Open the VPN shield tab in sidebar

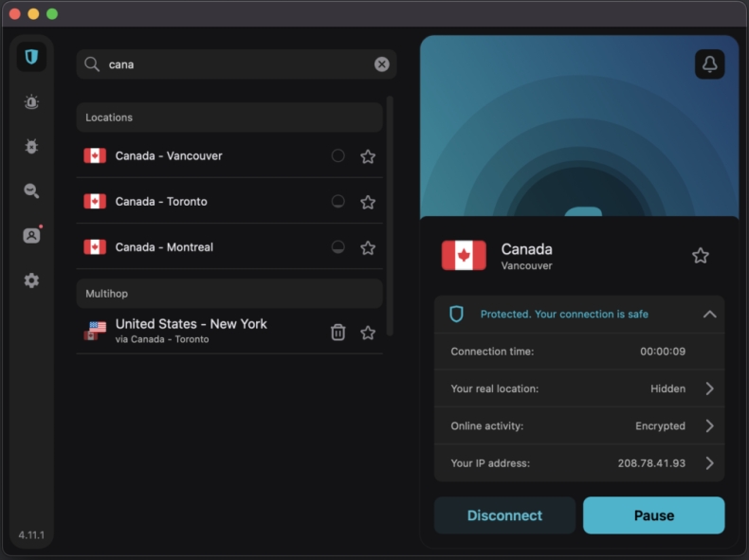(x=31, y=57)
